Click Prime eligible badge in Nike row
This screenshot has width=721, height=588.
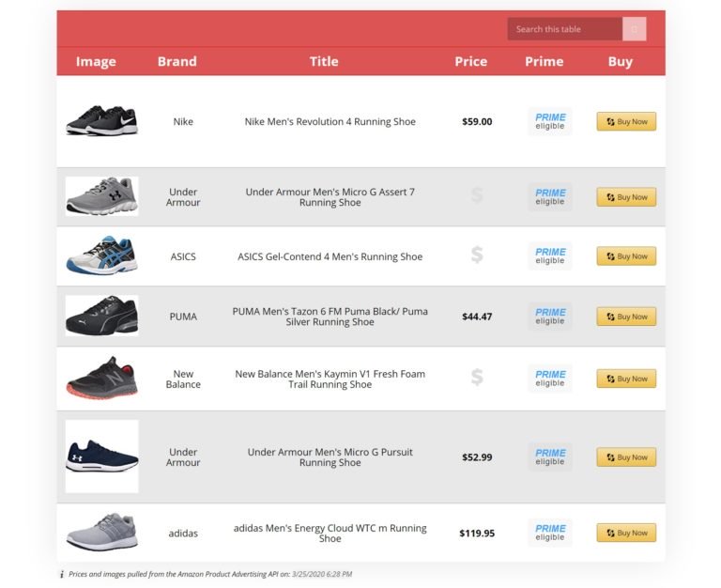(550, 121)
